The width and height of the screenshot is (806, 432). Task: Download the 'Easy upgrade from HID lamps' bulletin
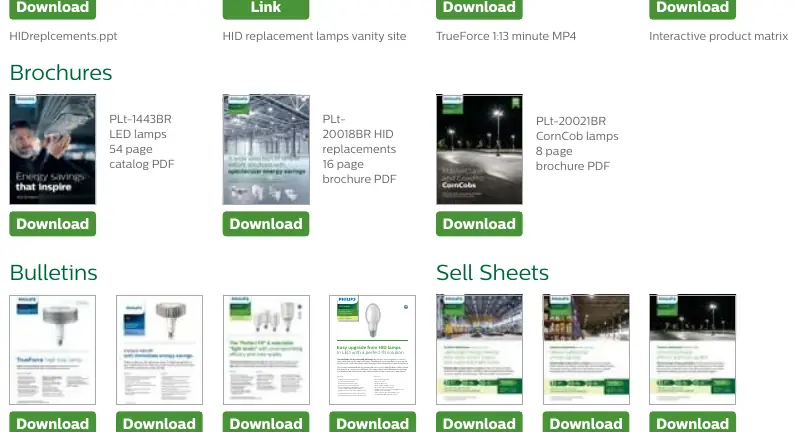point(372,422)
